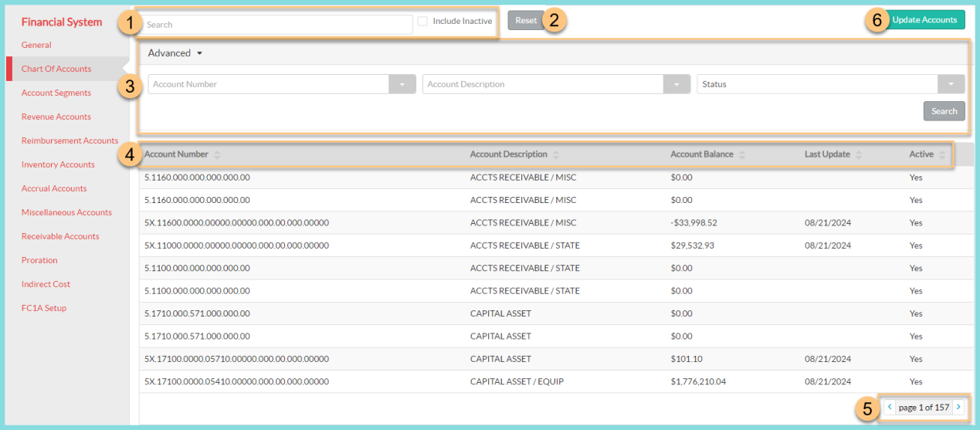Open the Account Number dropdown

tap(402, 84)
